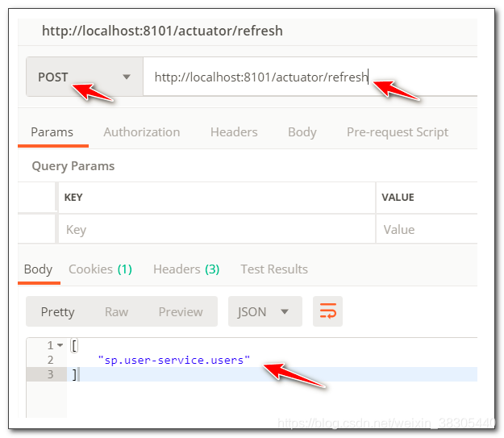Click line number 2 in the response
This screenshot has height=438, width=504.
pos(51,360)
